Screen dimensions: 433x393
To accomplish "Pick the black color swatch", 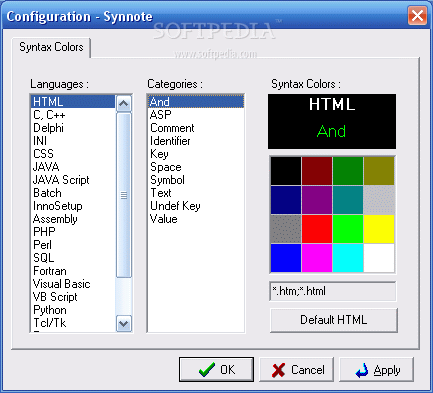I will 286,171.
